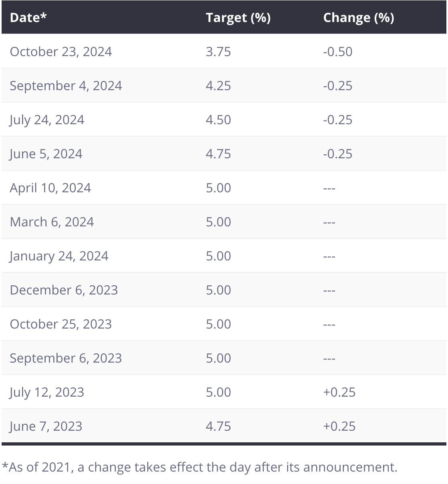Select the June 5, 2024 date cell
The image size is (448, 484).
pyautogui.click(x=46, y=154)
